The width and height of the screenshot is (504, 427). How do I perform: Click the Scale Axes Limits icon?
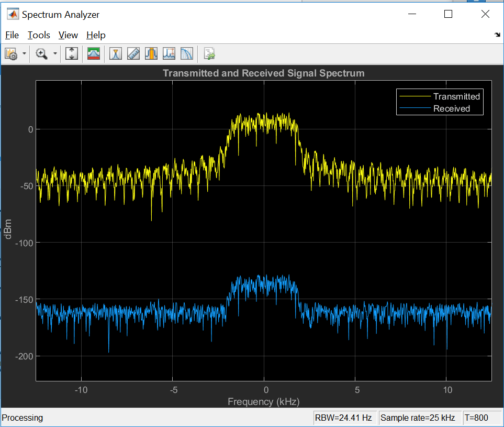click(71, 54)
